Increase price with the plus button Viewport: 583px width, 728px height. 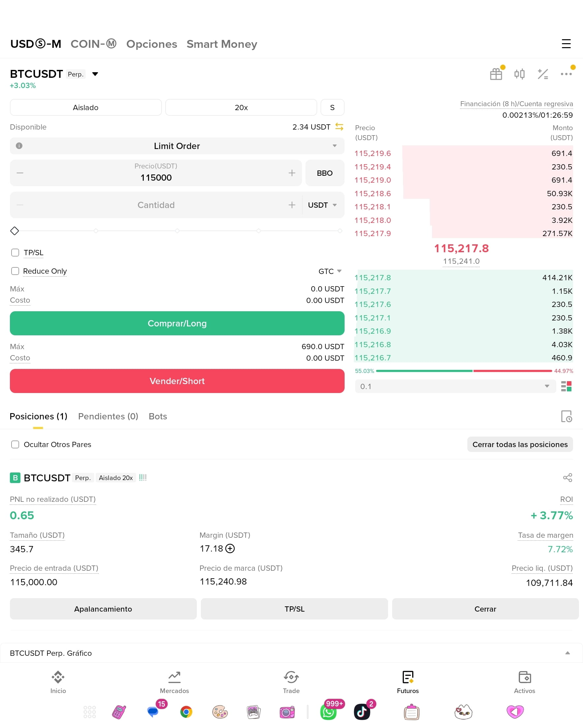point(292,173)
